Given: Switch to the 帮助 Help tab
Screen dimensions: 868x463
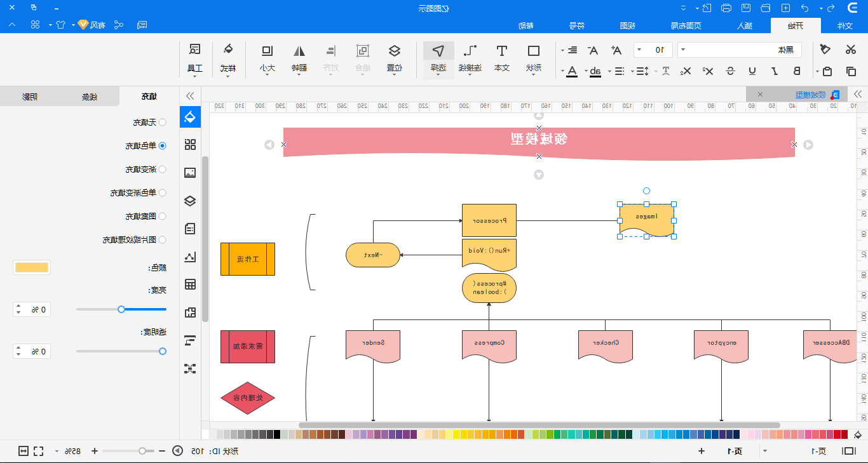Looking at the screenshot, I should point(526,25).
